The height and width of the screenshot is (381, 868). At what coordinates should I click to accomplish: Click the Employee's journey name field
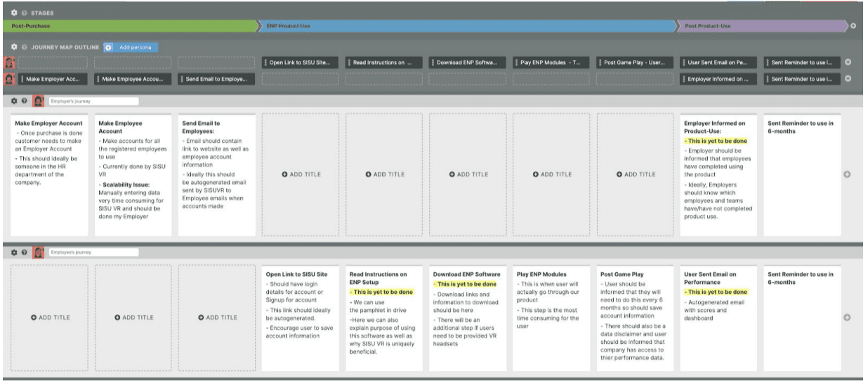pos(93,252)
